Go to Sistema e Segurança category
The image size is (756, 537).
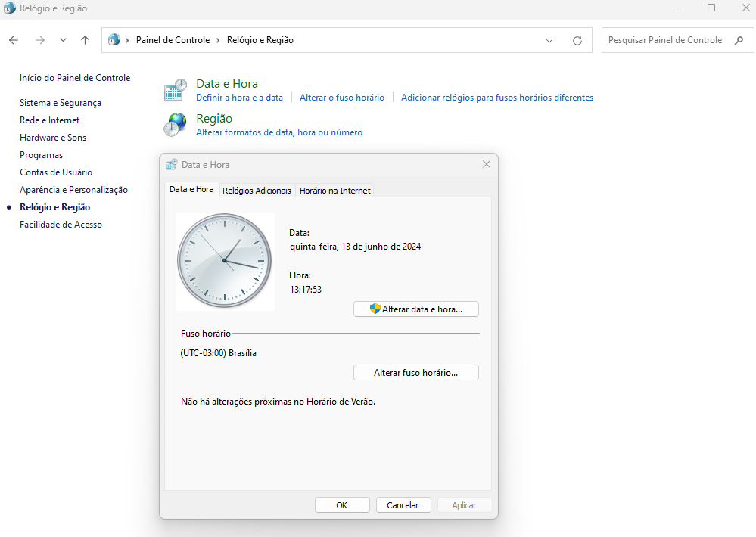61,103
